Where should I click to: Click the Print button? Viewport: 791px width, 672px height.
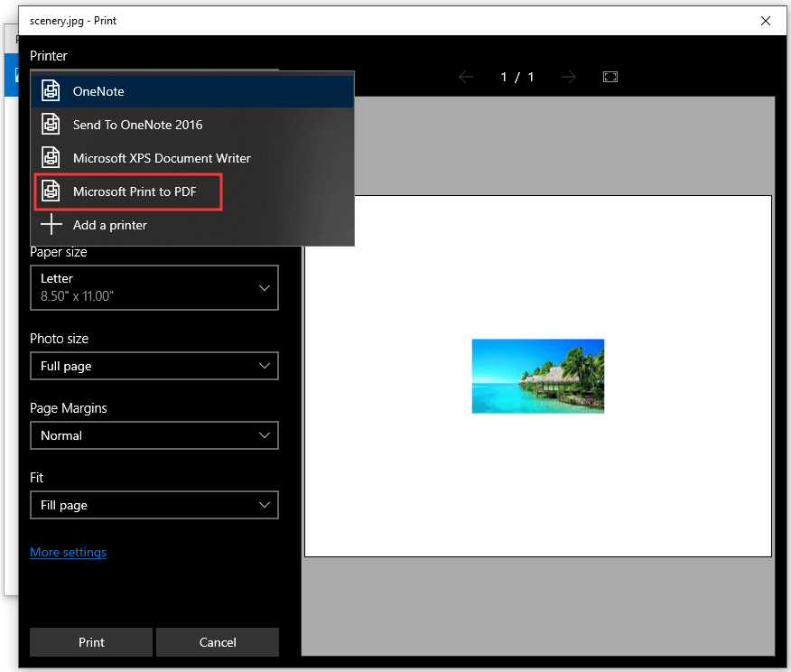click(90, 642)
